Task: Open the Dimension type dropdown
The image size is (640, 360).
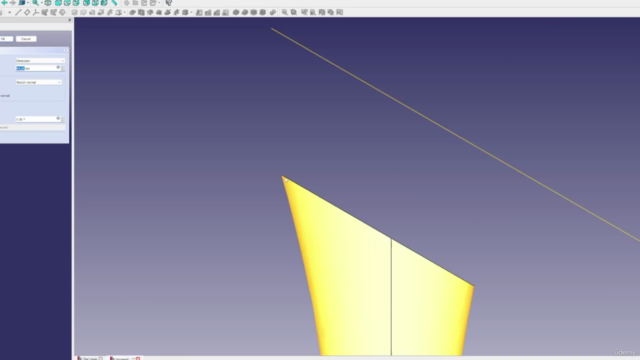Action: (40, 60)
